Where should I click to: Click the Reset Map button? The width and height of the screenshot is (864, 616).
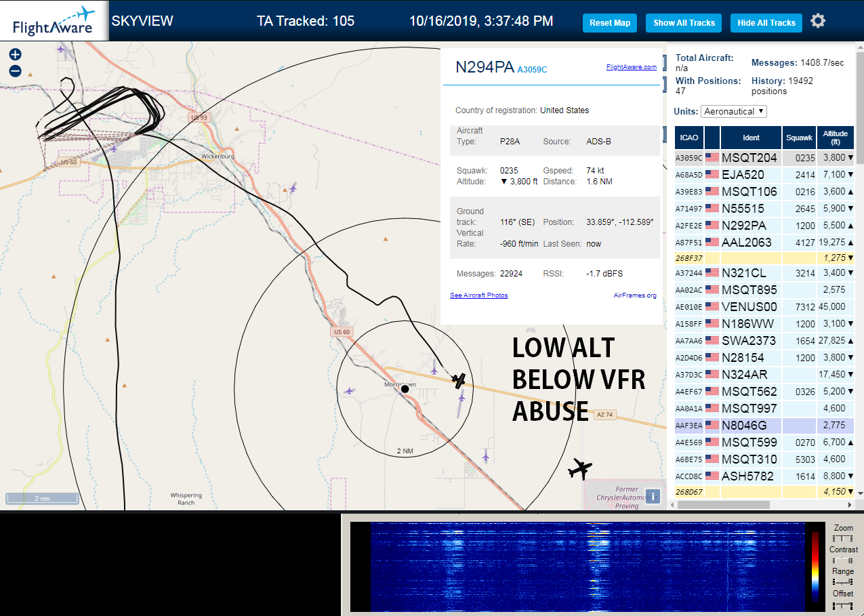610,22
